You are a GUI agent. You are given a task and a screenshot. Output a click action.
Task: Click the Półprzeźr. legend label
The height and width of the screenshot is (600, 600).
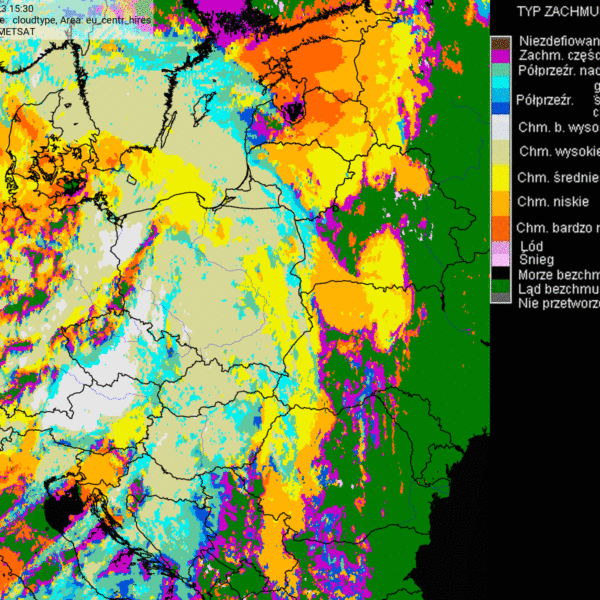point(544,100)
